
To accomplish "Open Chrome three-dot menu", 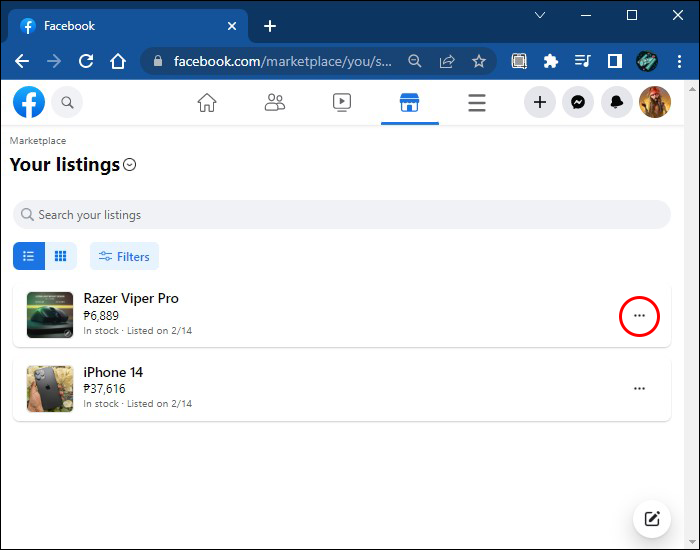I will [x=679, y=61].
